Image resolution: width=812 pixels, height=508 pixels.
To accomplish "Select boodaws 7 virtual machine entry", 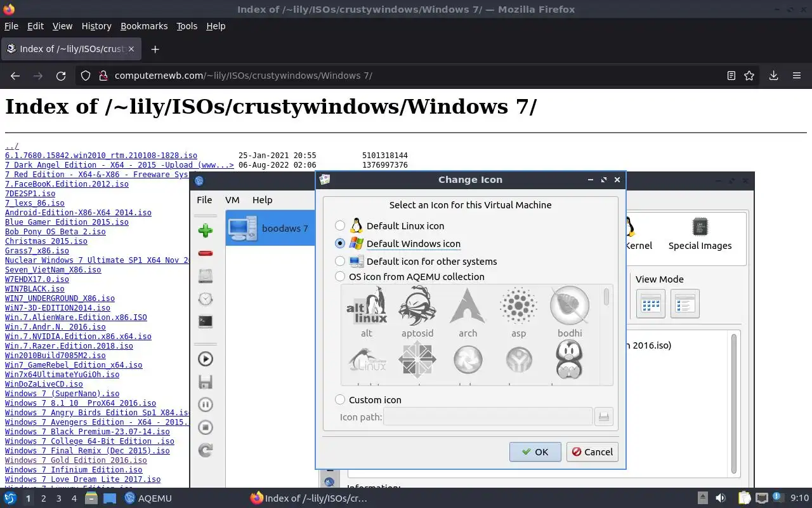I will (270, 229).
